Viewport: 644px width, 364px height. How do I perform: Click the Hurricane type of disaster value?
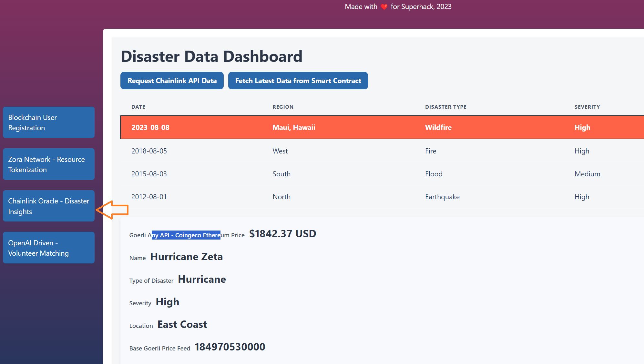[202, 279]
